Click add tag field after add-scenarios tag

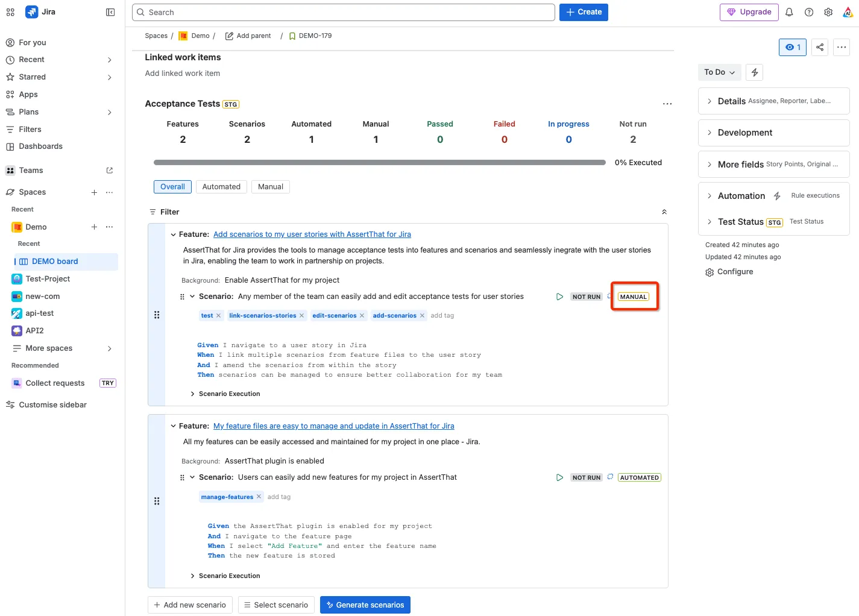(442, 316)
